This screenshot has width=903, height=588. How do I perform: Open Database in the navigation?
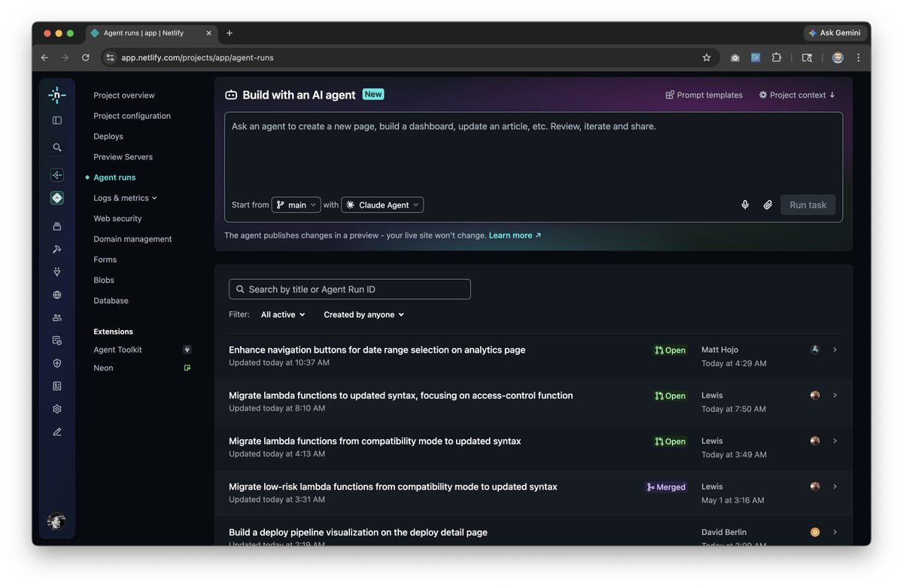point(111,300)
